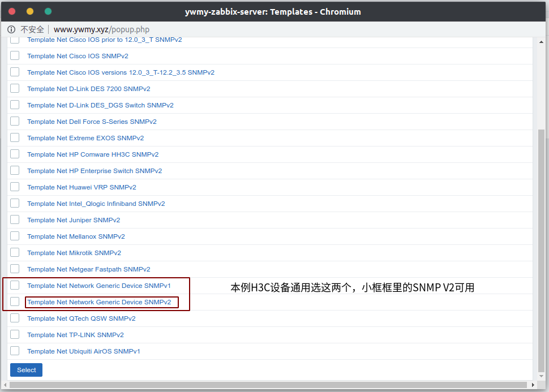549x392 pixels.
Task: Open the Template Net Cisco IOS SNMPv2 link
Action: coord(78,56)
